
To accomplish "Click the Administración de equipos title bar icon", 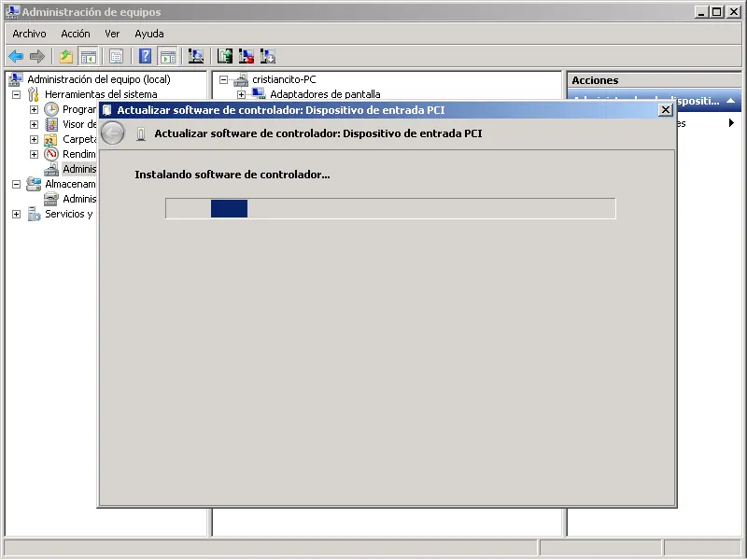I will click(13, 12).
